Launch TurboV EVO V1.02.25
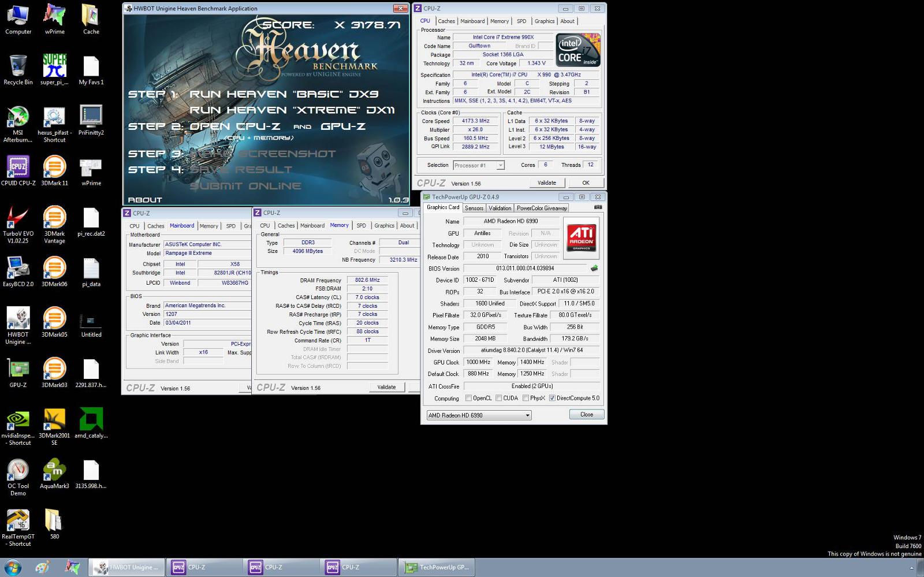Viewport: 924px width, 577px height. point(18,225)
